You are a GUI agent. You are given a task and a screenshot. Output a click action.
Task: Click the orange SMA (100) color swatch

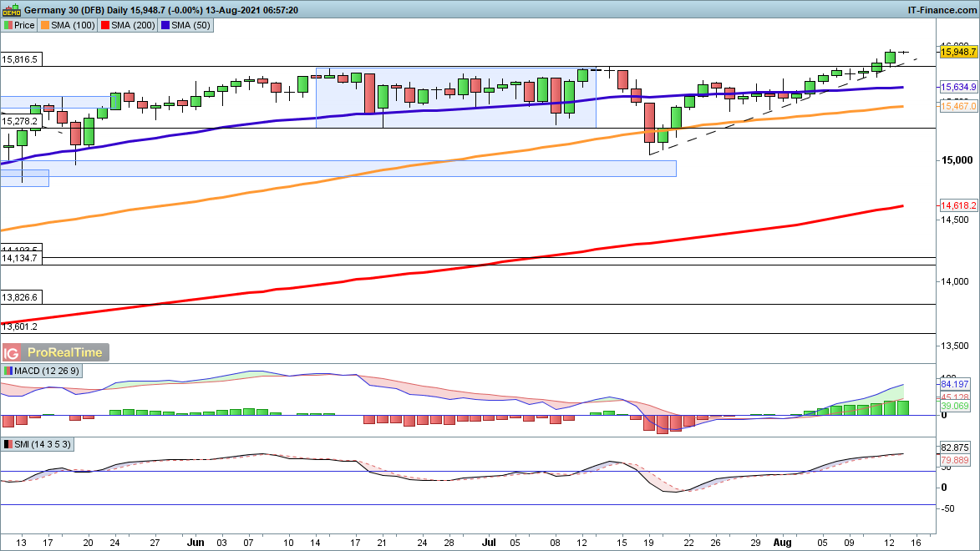point(45,25)
